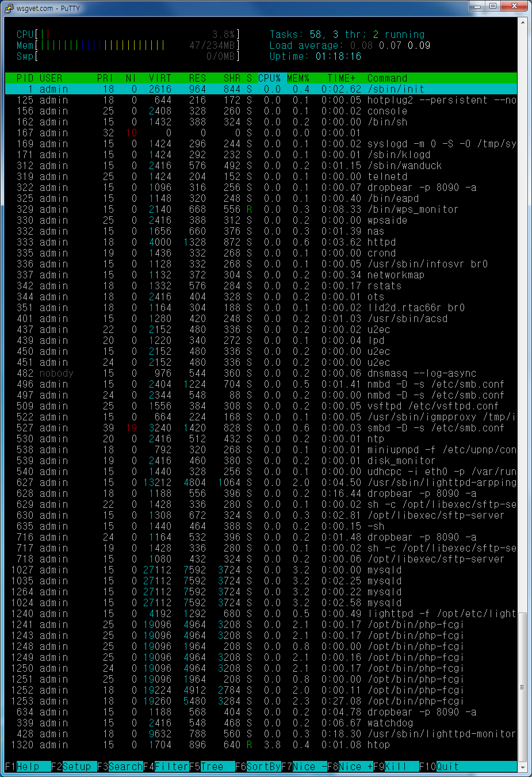Click the PuTTY icon in title bar
Screen dimensions: 532x777
click(9, 8)
